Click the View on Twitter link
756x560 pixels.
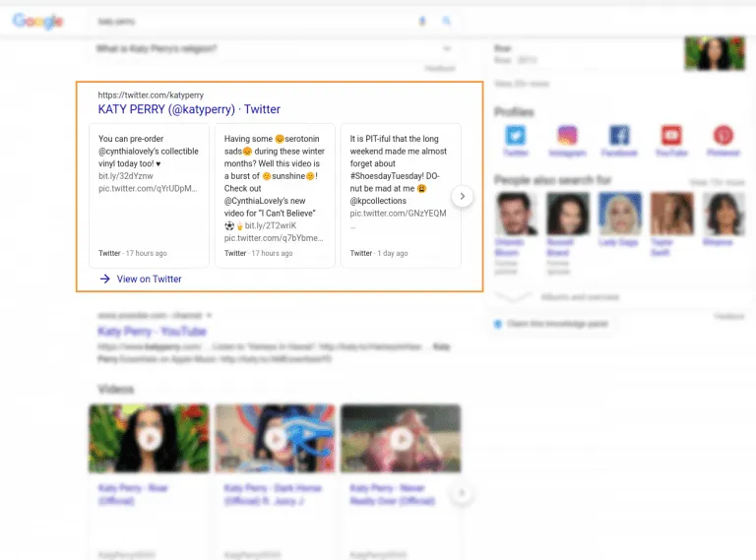pos(149,280)
